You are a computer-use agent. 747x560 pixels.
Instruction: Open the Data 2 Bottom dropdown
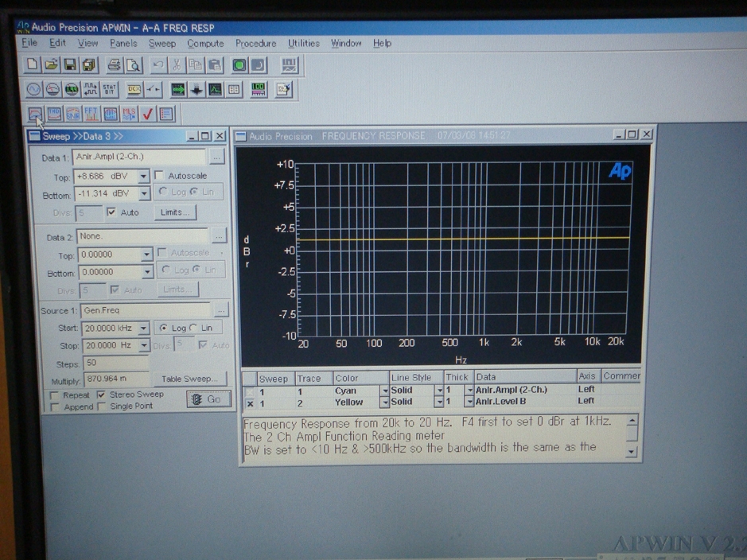pyautogui.click(x=147, y=272)
